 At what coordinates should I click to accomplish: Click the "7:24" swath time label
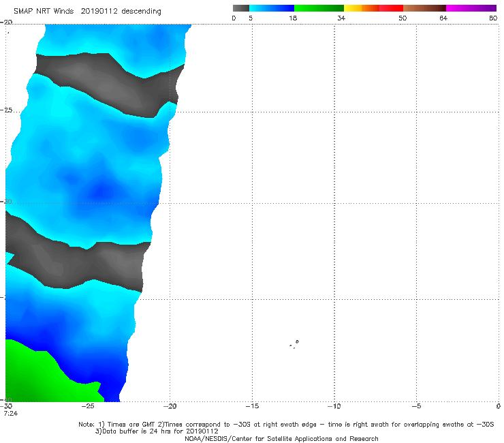[11, 414]
